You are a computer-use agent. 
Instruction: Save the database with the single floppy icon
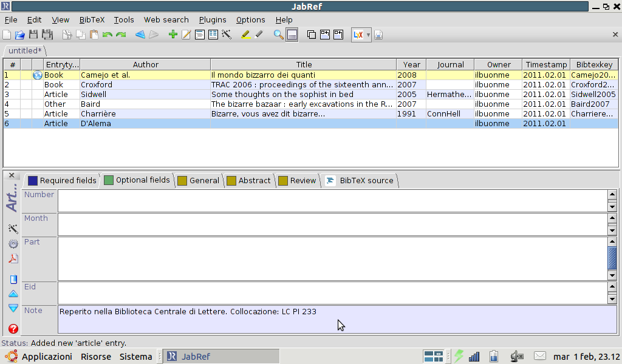tap(33, 35)
